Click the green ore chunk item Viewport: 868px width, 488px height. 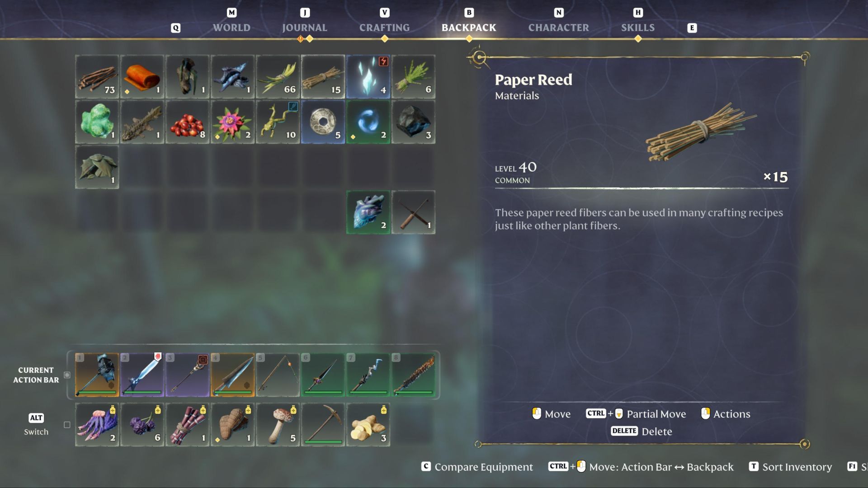tap(97, 122)
